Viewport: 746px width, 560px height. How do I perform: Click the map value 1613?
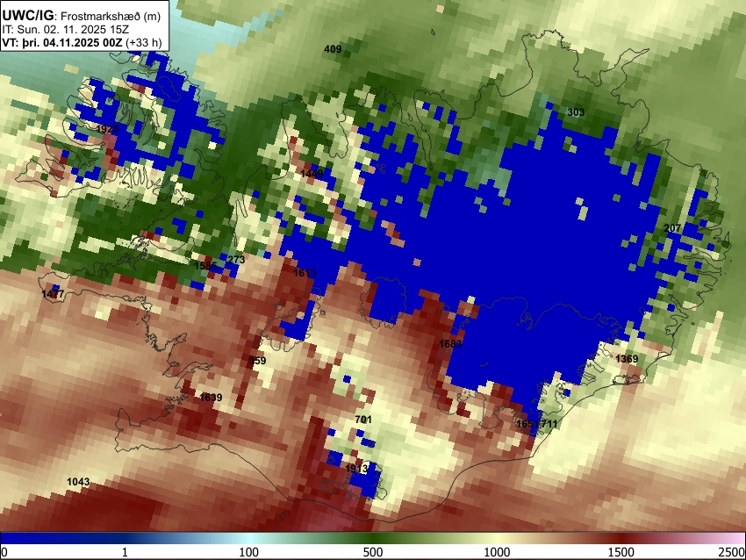coord(305,273)
